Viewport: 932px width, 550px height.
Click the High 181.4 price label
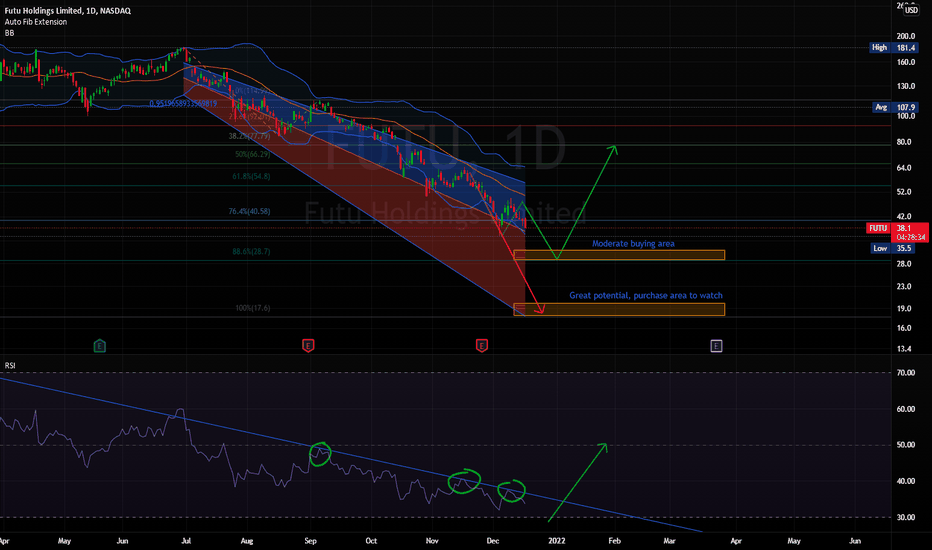[893, 48]
